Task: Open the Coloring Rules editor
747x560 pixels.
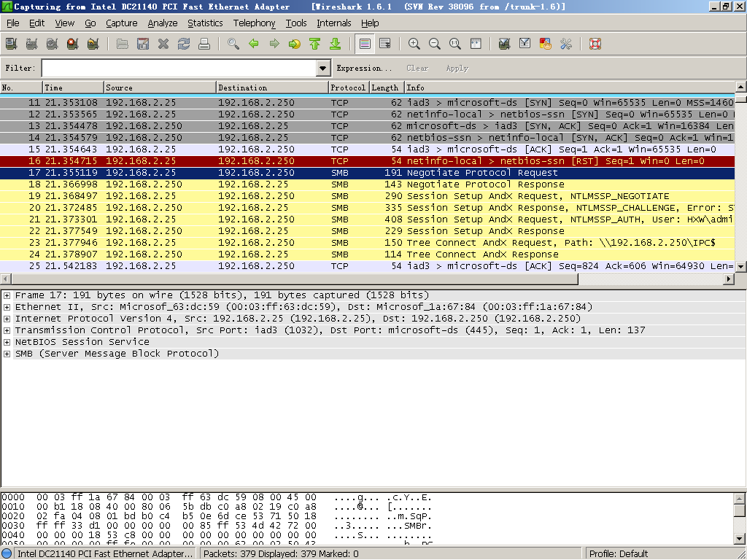Action: pos(545,44)
